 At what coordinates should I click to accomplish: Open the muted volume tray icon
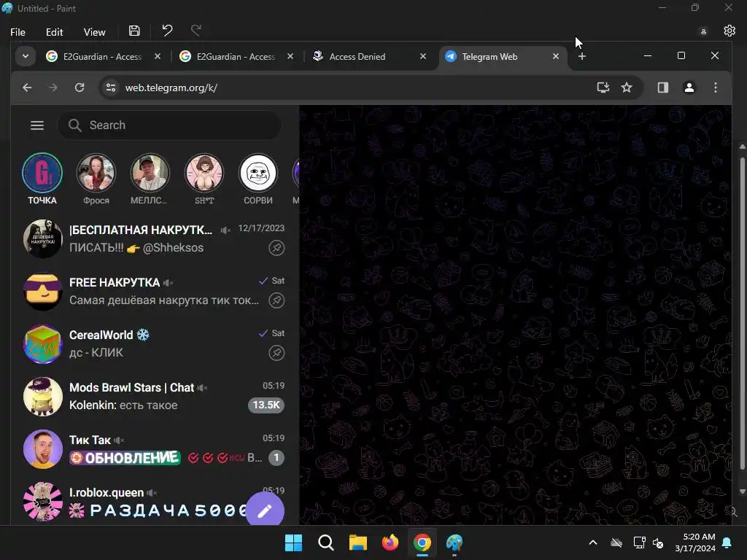point(658,542)
